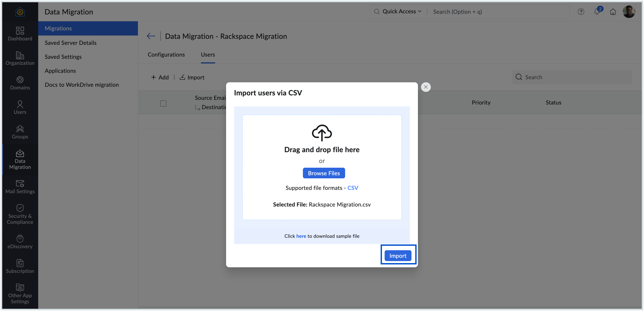Switch to the Configurations tab
The width and height of the screenshot is (644, 311).
(166, 54)
